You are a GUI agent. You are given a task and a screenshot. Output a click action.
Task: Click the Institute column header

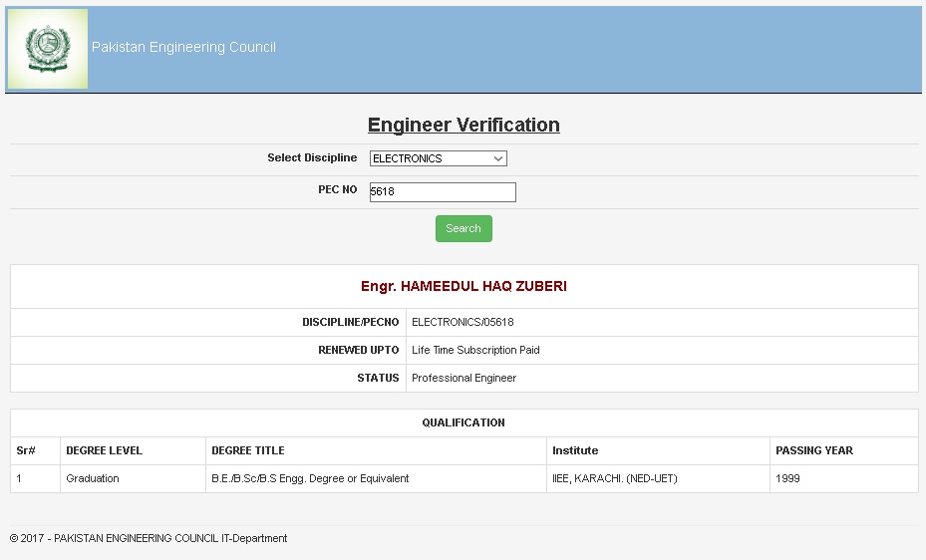575,450
